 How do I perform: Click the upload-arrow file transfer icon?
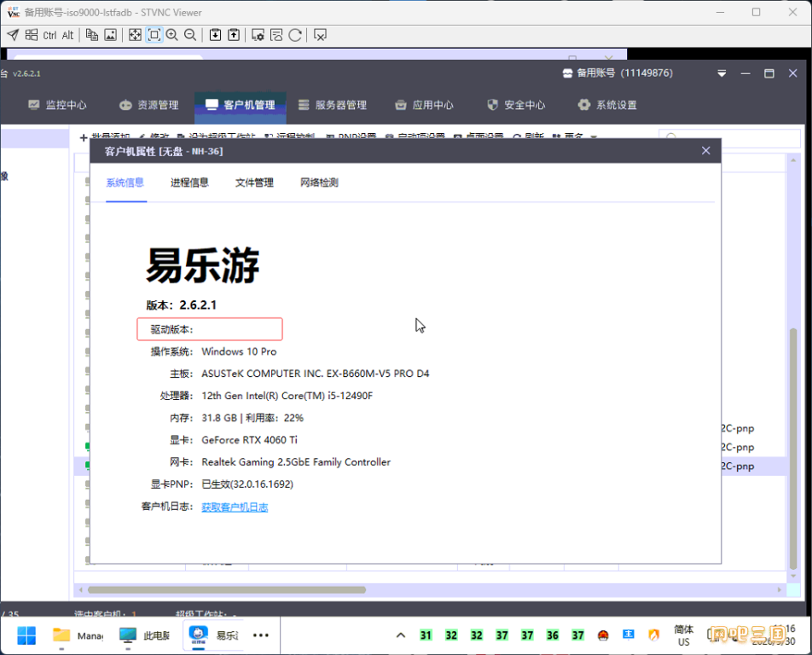coord(234,35)
